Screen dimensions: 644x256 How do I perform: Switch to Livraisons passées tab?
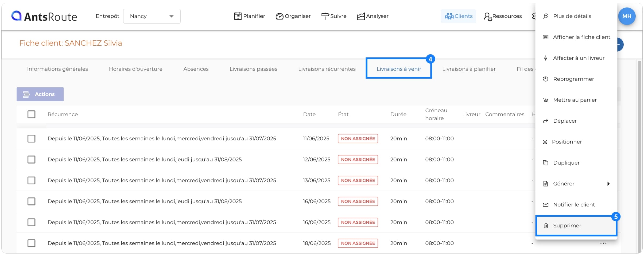pos(253,69)
